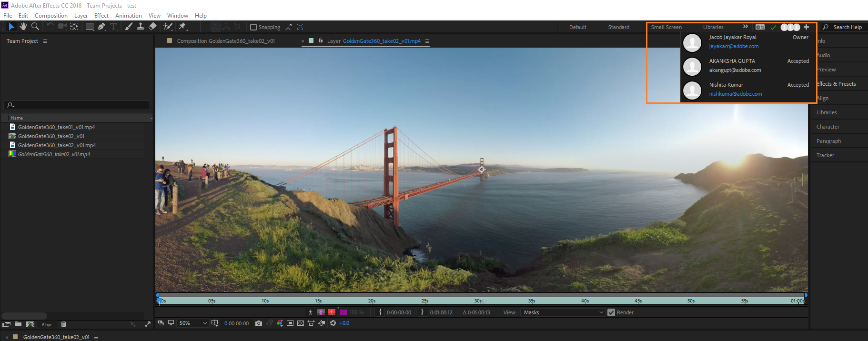
Task: Toggle Roto Brush alpha boundary view icon
Action: pyautogui.click(x=321, y=312)
